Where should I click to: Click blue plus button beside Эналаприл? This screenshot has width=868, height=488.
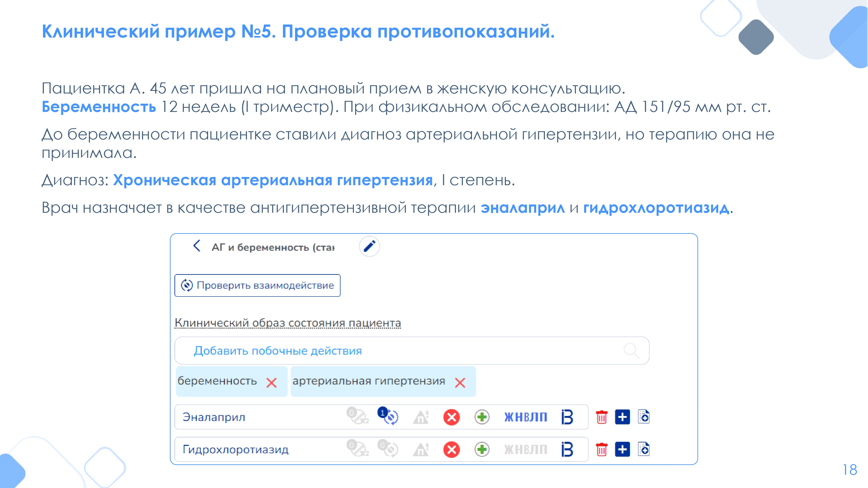point(622,417)
